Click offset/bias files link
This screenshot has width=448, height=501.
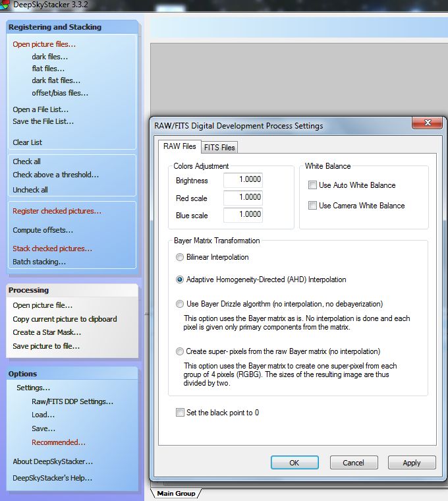pos(60,93)
